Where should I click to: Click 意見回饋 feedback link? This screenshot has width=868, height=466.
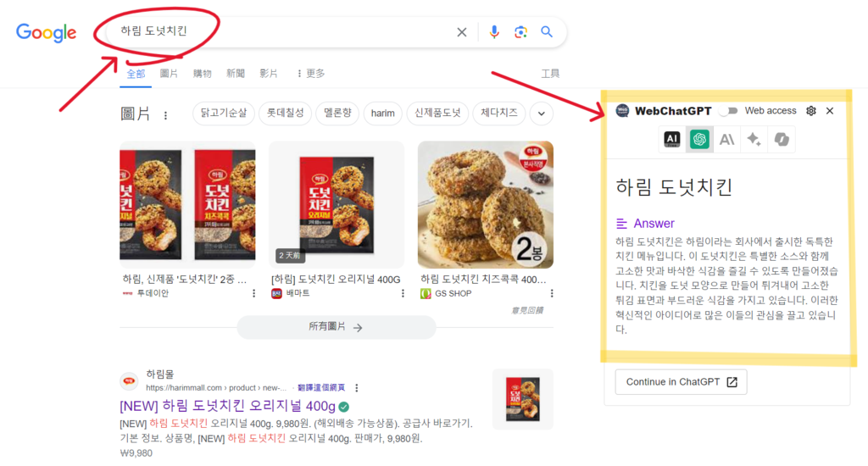tap(526, 310)
